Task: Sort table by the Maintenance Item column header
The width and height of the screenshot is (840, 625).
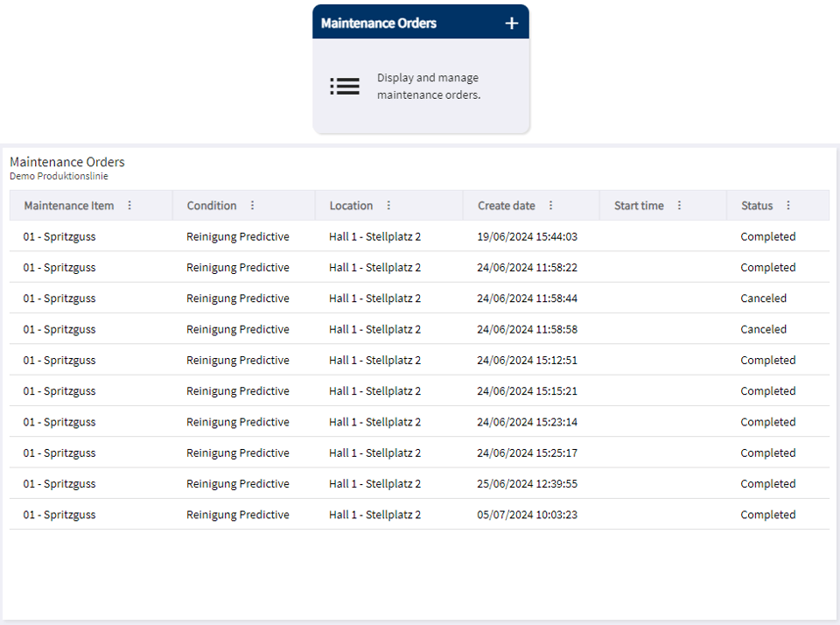Action: (x=68, y=205)
